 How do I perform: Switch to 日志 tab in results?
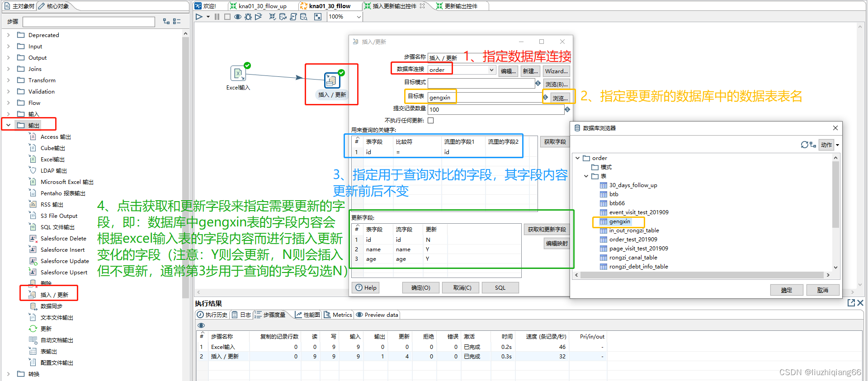pyautogui.click(x=241, y=315)
